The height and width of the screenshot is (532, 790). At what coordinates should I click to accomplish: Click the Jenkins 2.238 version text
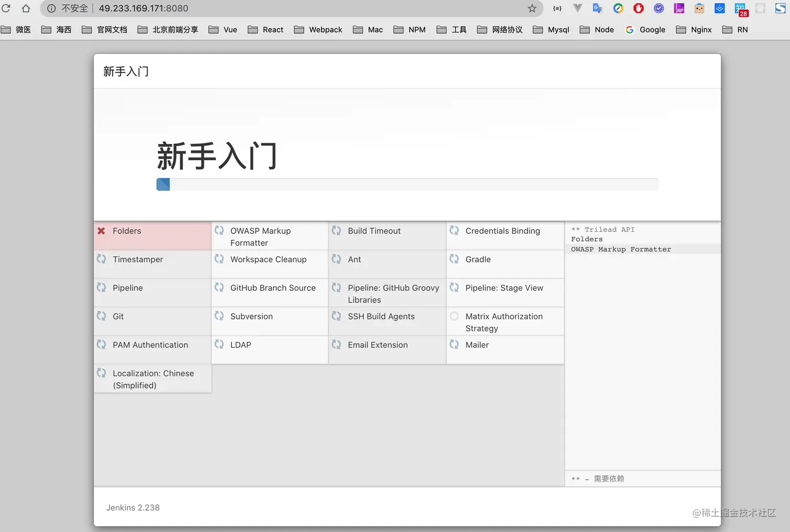pyautogui.click(x=133, y=507)
